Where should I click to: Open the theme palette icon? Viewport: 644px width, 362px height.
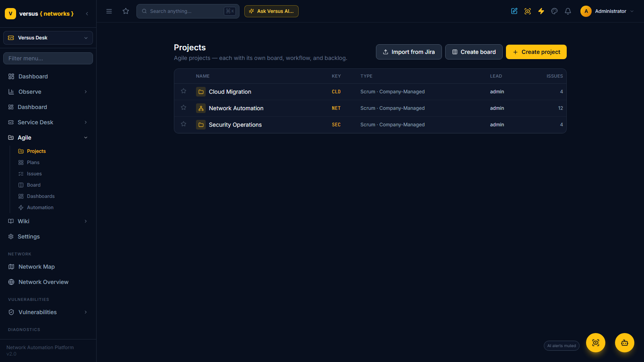tap(555, 11)
